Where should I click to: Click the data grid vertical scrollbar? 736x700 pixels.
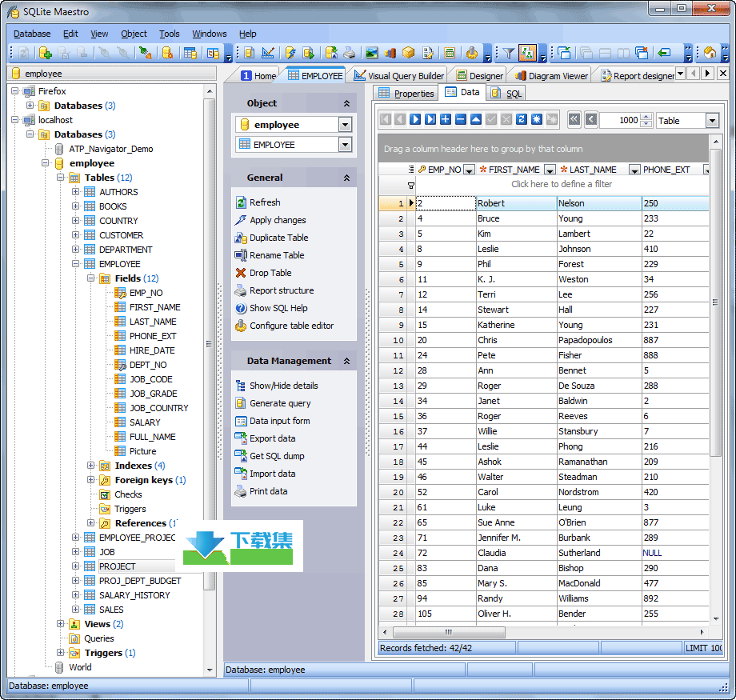(715, 303)
